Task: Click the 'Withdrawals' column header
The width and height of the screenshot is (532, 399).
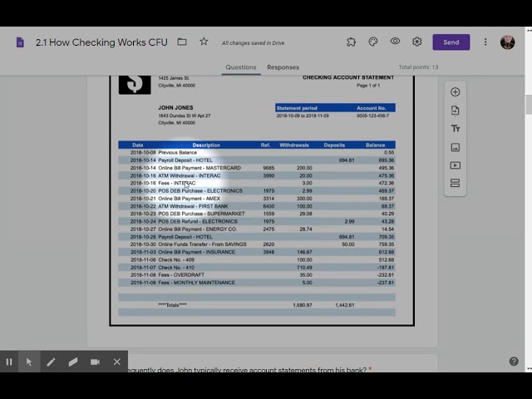Action: 294,145
